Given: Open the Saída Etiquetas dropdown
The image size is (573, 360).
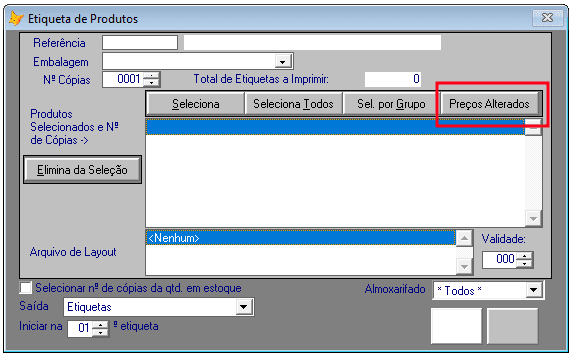Looking at the screenshot, I should (244, 307).
